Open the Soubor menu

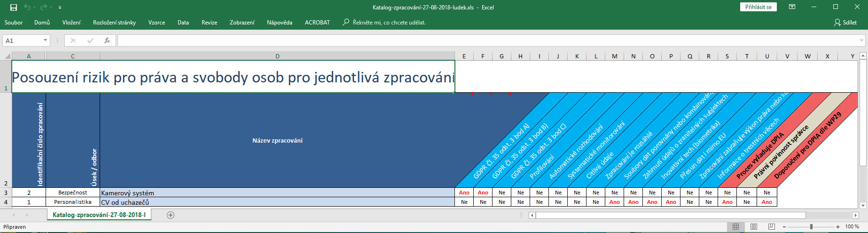pyautogui.click(x=14, y=22)
